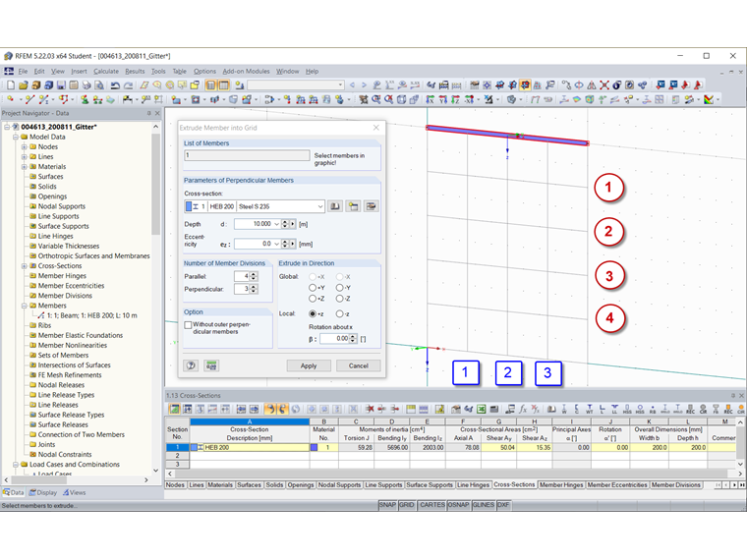The image size is (747, 560).
Task: Click the Redo arrow icon
Action: [128, 85]
